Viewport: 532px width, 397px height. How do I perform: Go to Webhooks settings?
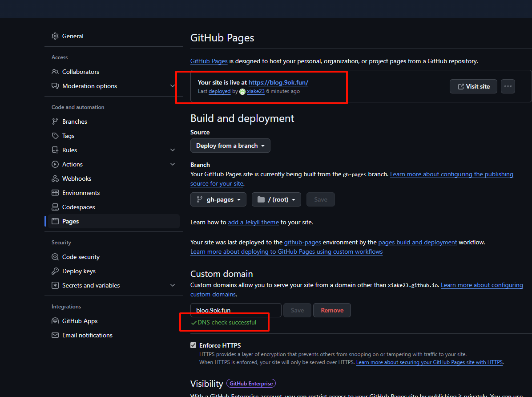pyautogui.click(x=77, y=178)
